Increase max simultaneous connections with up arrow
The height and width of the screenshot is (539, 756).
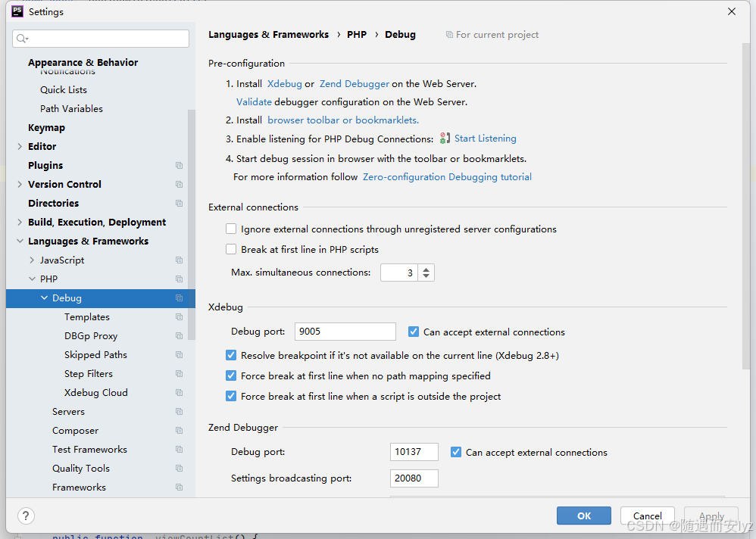(x=426, y=269)
